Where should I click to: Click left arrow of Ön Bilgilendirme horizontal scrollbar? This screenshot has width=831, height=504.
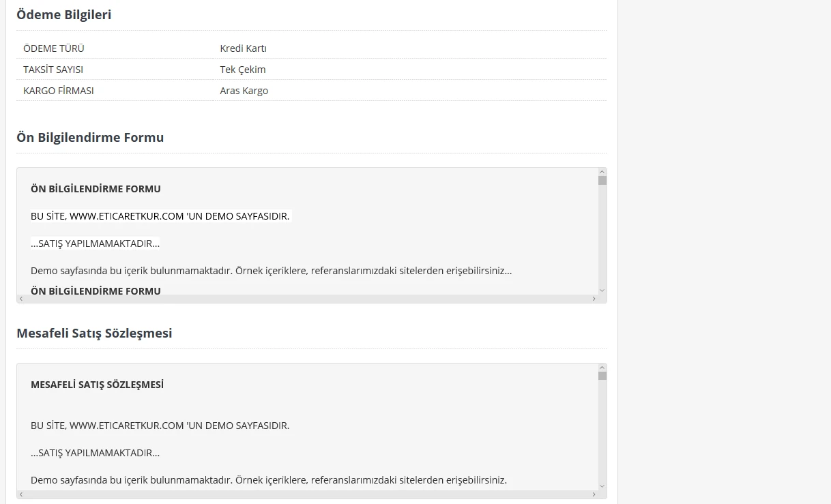click(20, 299)
